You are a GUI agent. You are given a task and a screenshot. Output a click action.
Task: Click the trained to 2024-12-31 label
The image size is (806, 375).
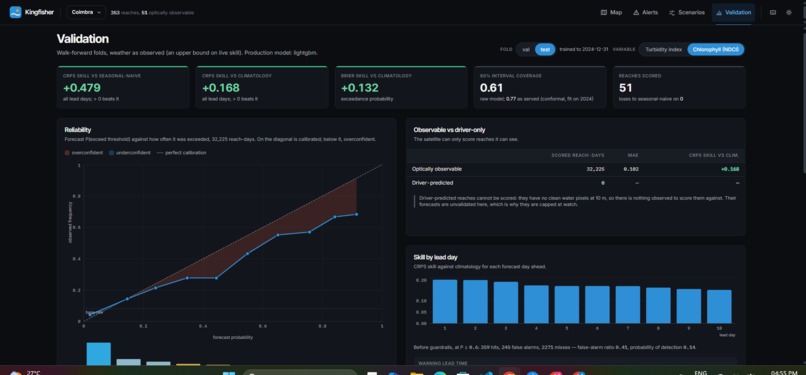583,49
